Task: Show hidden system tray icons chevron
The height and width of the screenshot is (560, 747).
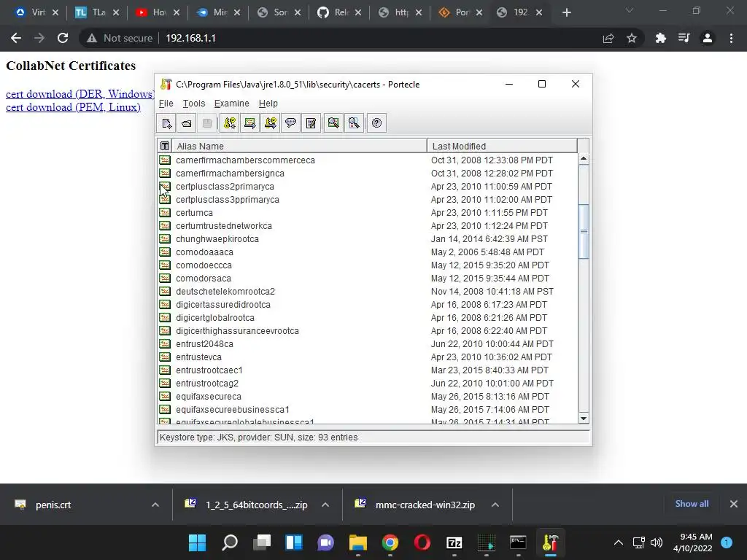Action: (x=619, y=542)
